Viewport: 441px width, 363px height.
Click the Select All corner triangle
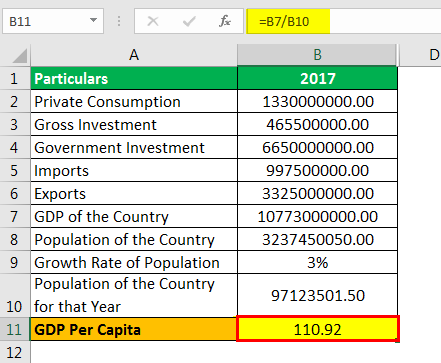point(19,56)
